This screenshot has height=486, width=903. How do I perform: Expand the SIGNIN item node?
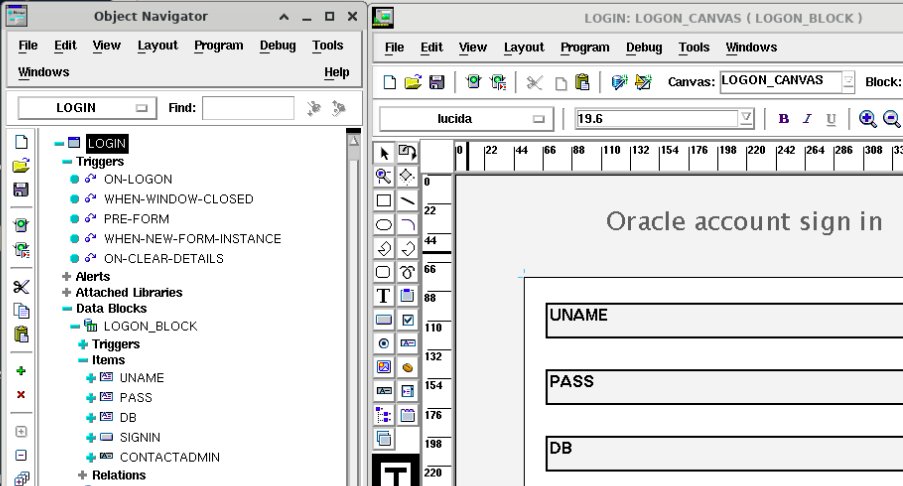[90, 438]
